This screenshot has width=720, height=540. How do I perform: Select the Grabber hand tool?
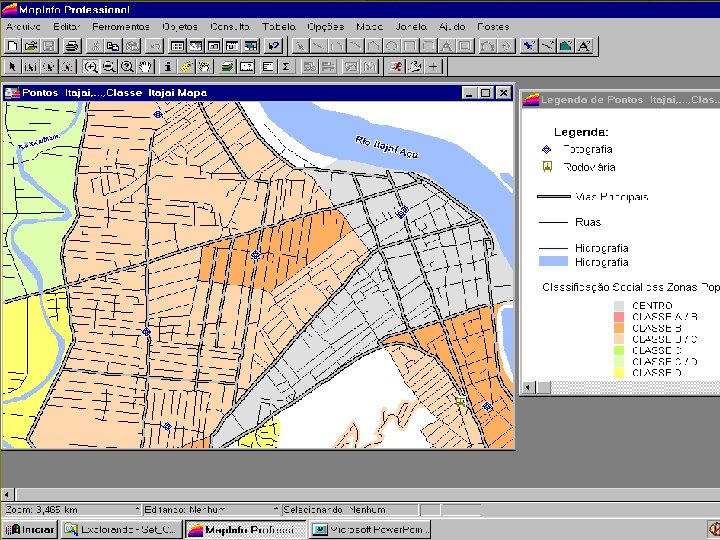(146, 67)
